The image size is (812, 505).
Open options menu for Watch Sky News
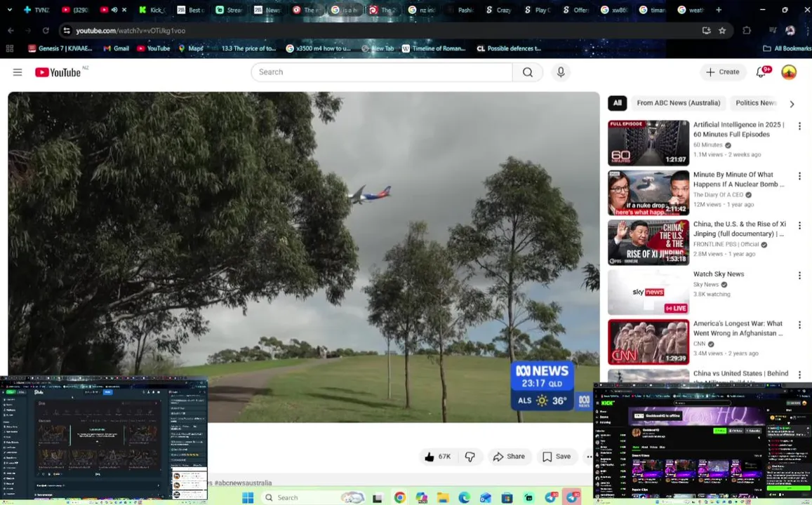(x=799, y=275)
